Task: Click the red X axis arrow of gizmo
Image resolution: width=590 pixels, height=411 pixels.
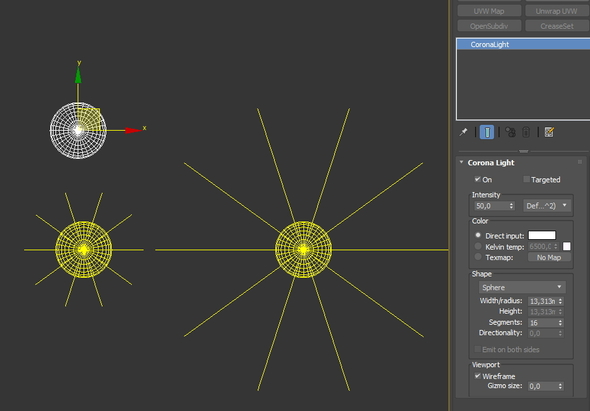Action: tap(134, 131)
